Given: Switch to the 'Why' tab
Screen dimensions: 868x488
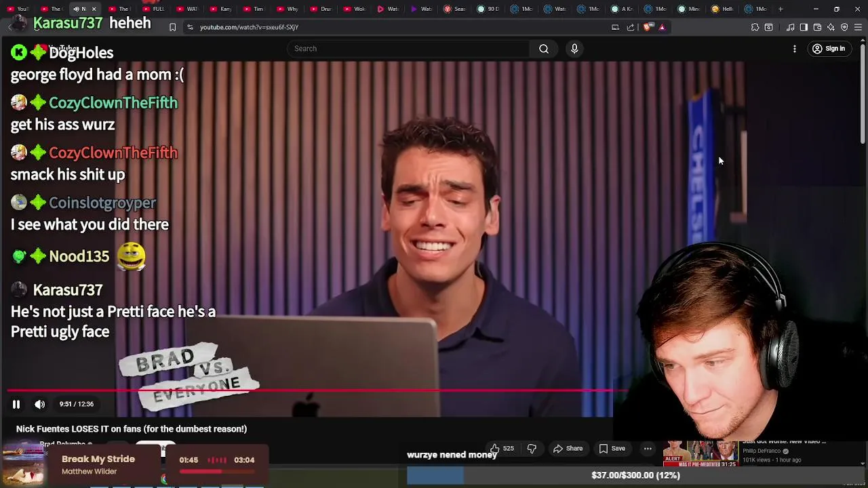Looking at the screenshot, I should pyautogui.click(x=287, y=9).
